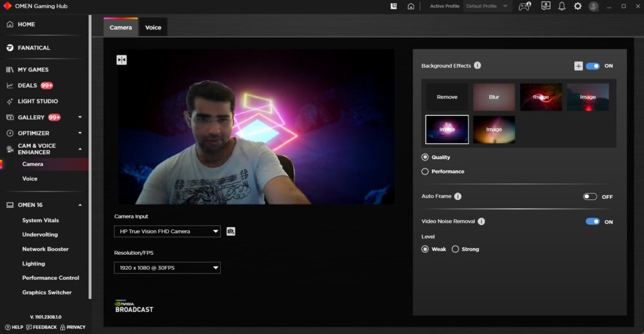This screenshot has height=334, width=644.
Task: Select the Performance radio option
Action: [425, 171]
